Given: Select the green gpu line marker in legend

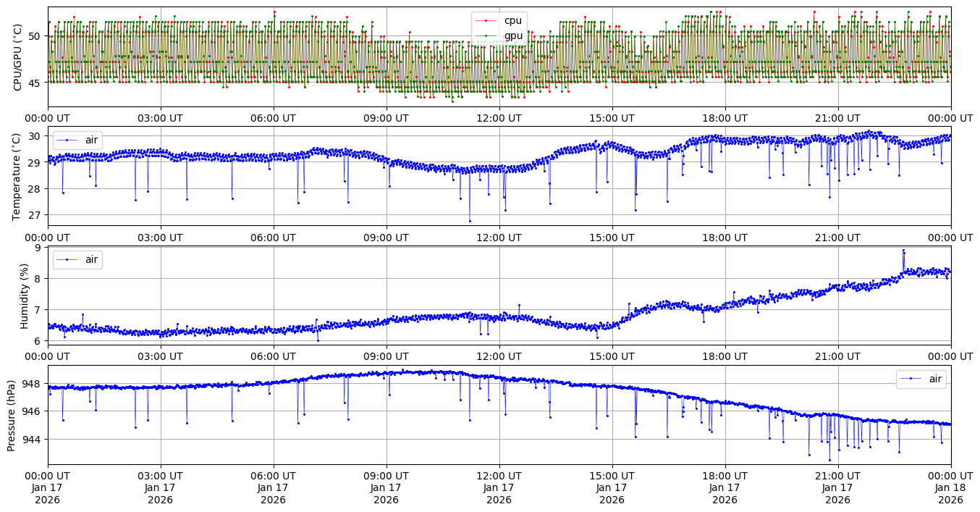Looking at the screenshot, I should click(487, 35).
